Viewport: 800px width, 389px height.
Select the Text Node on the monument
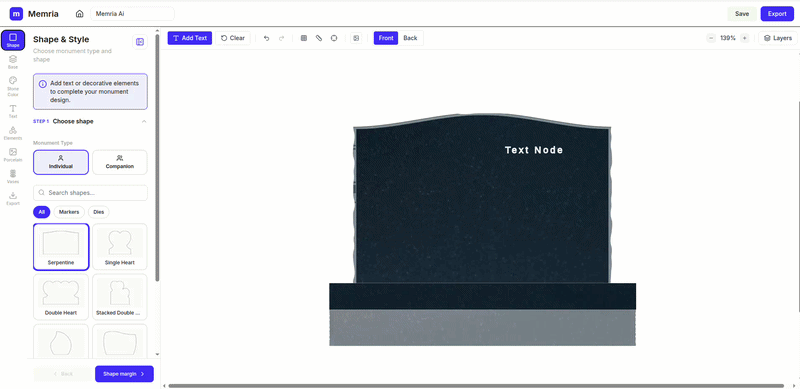click(534, 150)
